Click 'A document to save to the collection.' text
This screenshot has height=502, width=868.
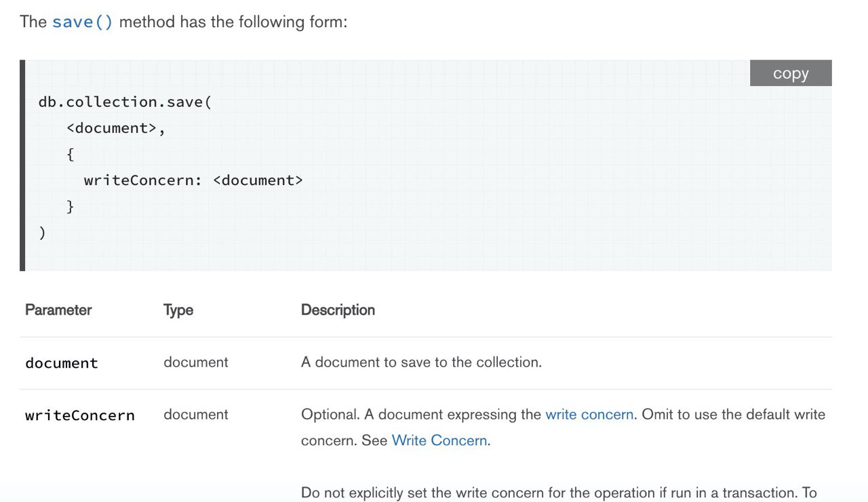point(421,362)
